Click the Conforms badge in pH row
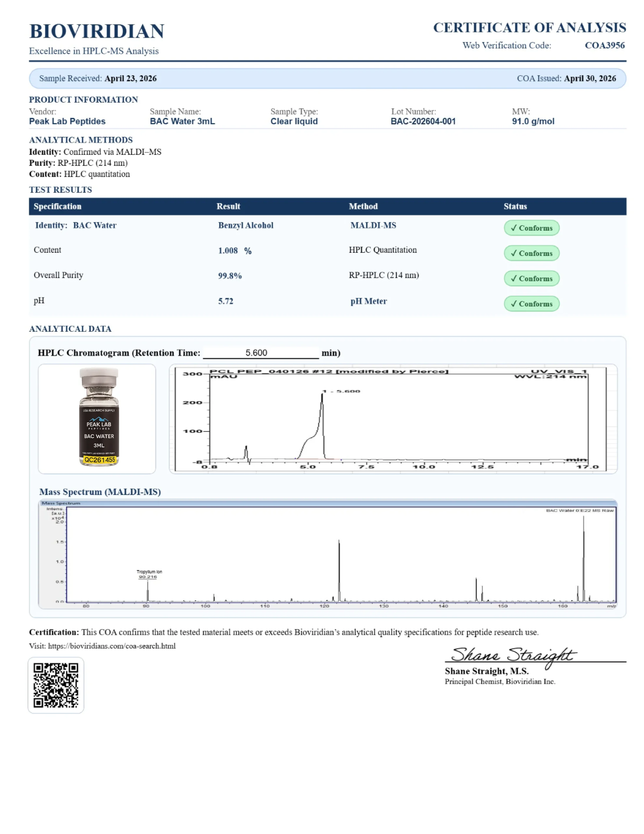Viewport: 644px width, 834px height. click(531, 304)
